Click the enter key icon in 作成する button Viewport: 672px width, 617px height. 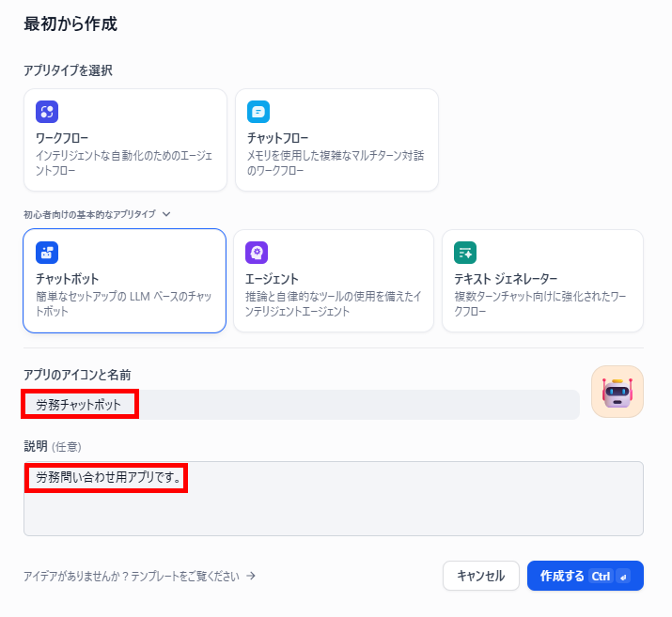point(623,577)
